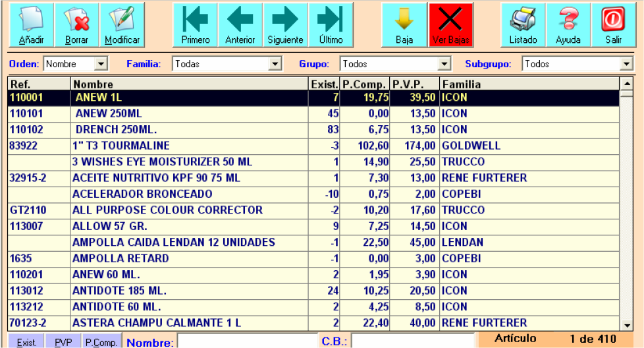The height and width of the screenshot is (348, 644).
Task: Click the Nombre column header
Action: click(190, 84)
